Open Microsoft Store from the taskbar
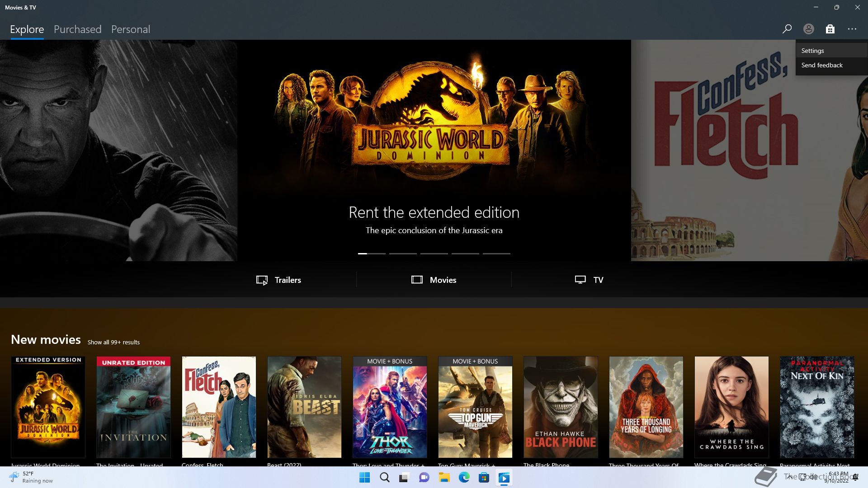868x488 pixels. pyautogui.click(x=484, y=478)
